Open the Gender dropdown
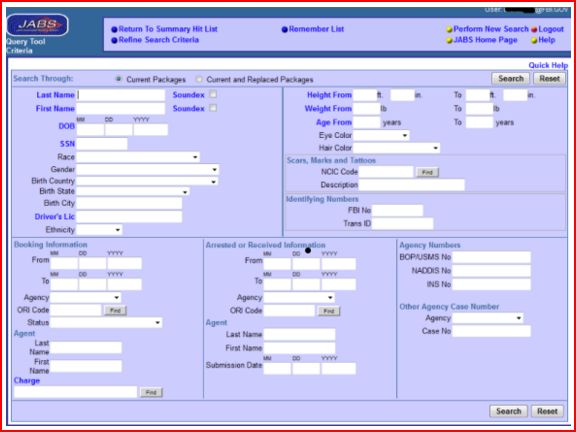 point(147,170)
